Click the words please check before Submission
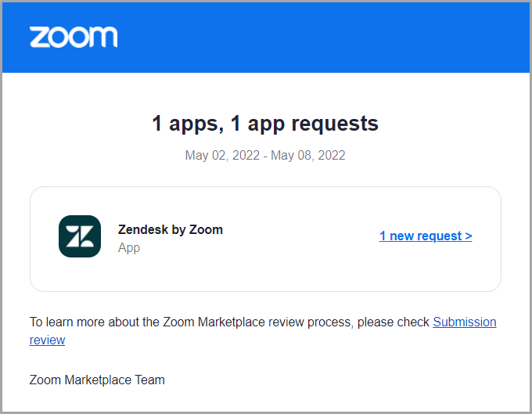The height and width of the screenshot is (414, 532). click(394, 322)
